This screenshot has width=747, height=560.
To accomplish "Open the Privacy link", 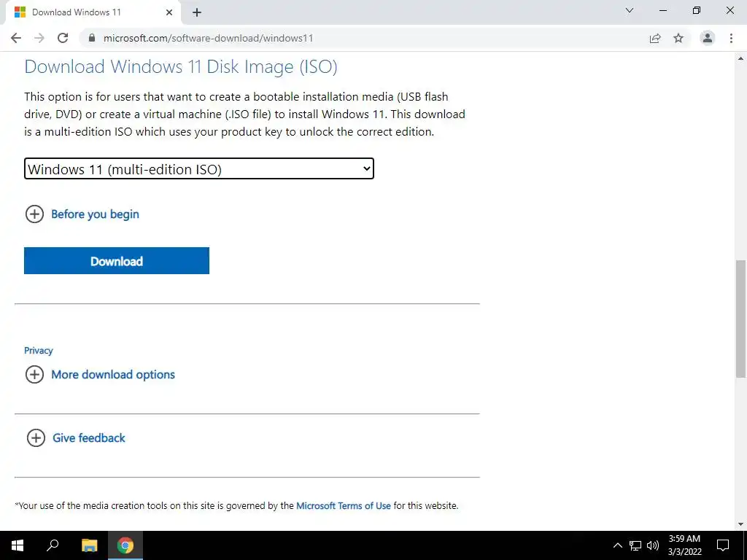I will tap(39, 351).
